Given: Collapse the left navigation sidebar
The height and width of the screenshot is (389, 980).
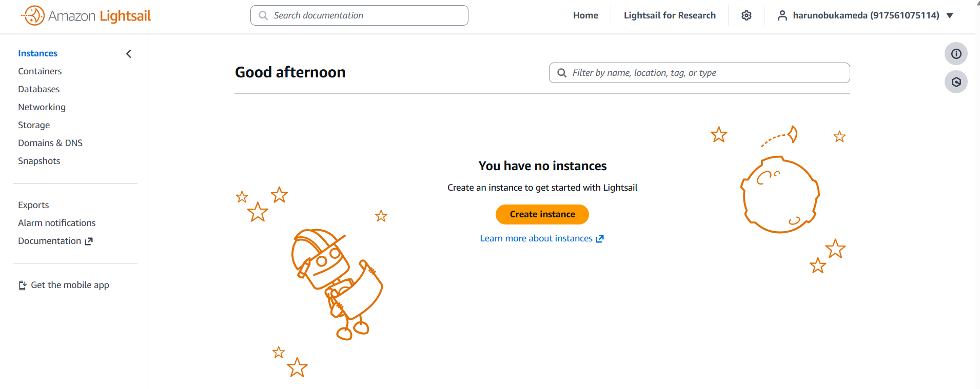Looking at the screenshot, I should [x=129, y=54].
